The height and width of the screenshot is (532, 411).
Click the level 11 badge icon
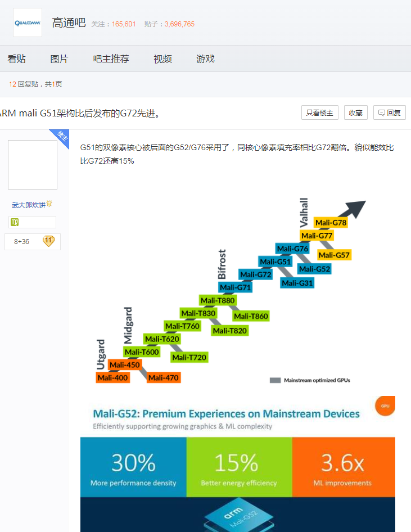click(48, 241)
